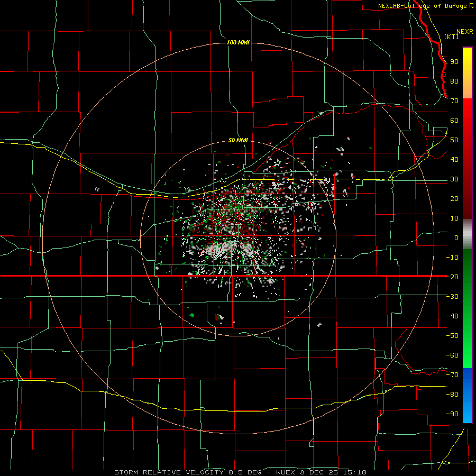The image size is (476, 476).
Task: Click the 8 DEC 25 15:10 timestamp
Action: (x=333, y=472)
